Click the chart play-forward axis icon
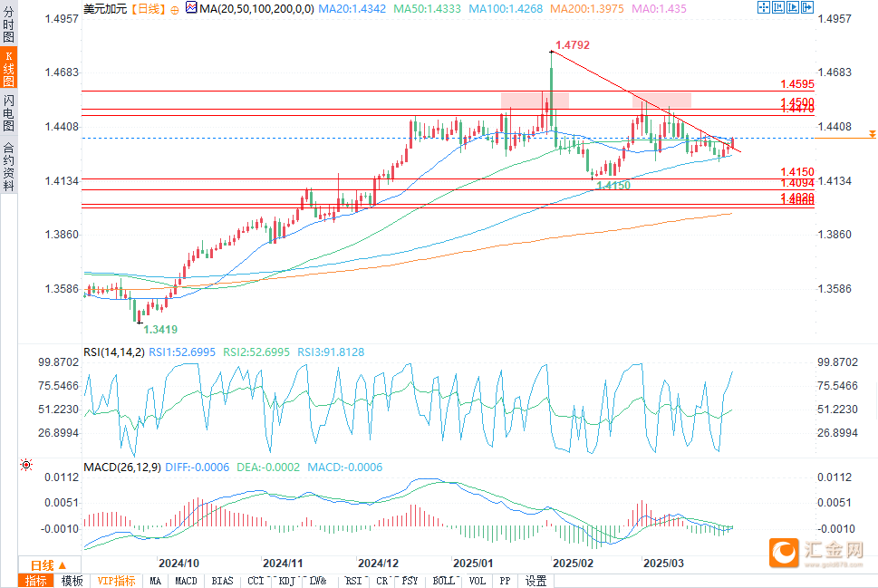878x588 pixels. 792,7
